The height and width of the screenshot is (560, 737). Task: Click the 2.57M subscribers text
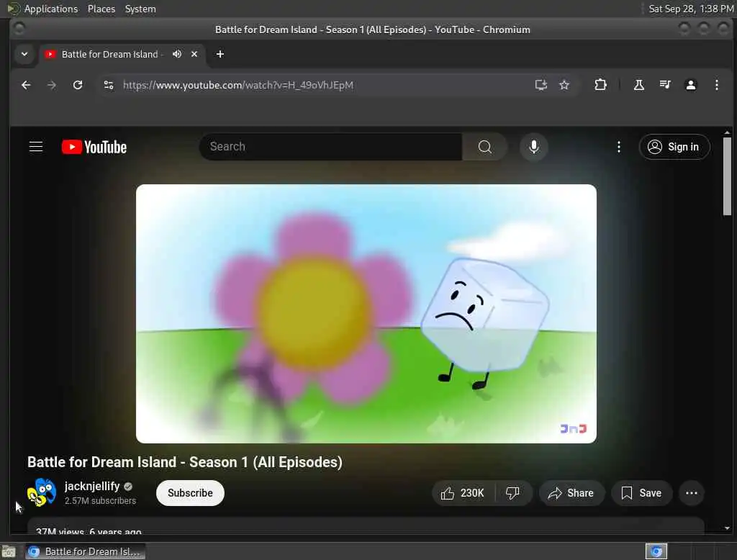click(x=100, y=501)
